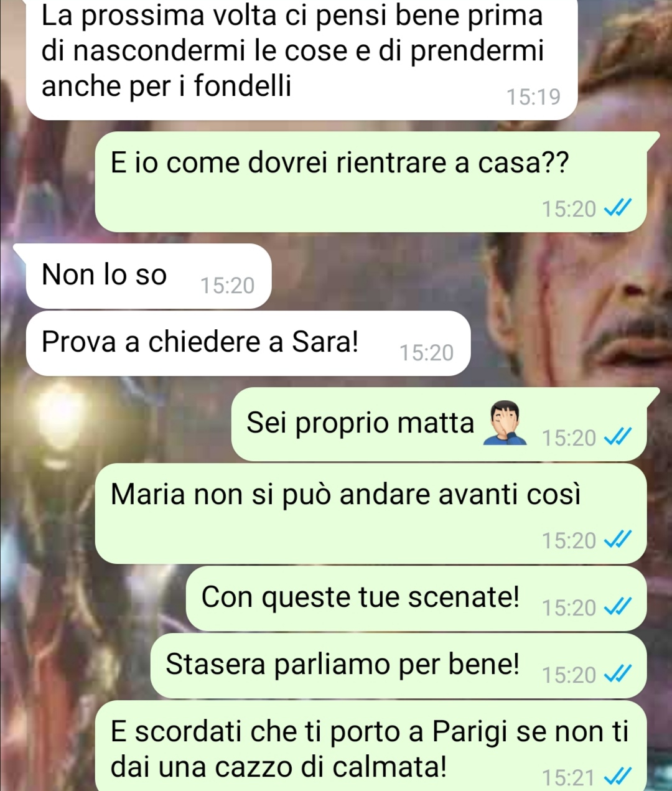Select 'La prossima volta ci pensi bene' message
The width and height of the screenshot is (672, 791).
[x=302, y=60]
